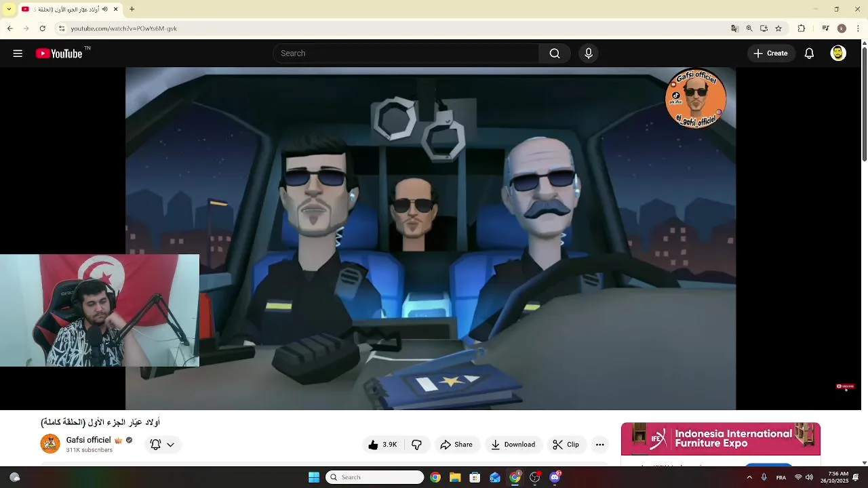Open the Gafsi officiel channel avatar
This screenshot has width=868, height=488.
point(50,444)
